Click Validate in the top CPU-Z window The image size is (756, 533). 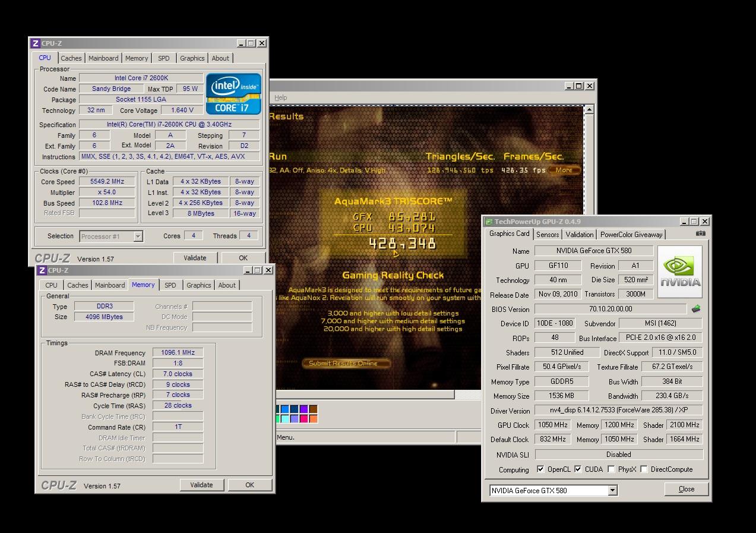[195, 258]
